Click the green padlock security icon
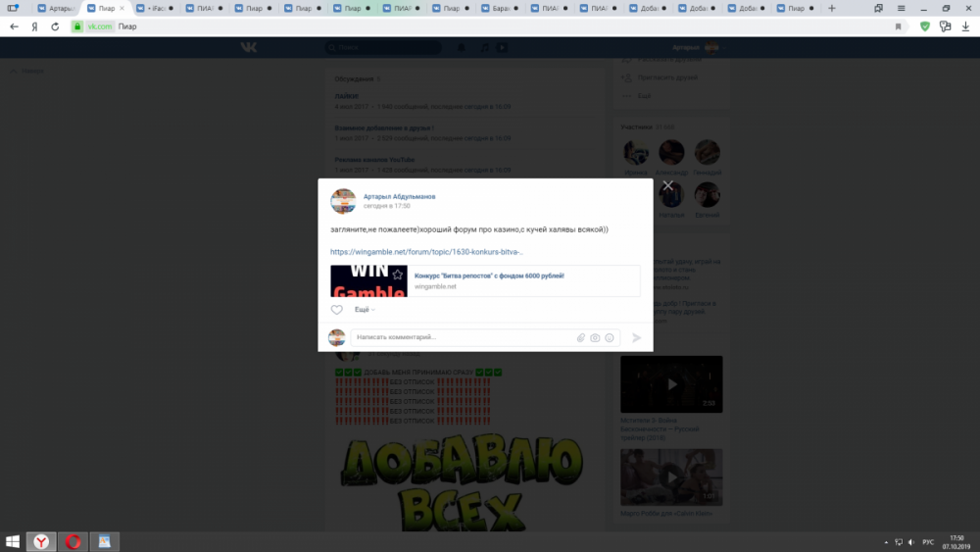This screenshot has height=552, width=980. point(76,26)
